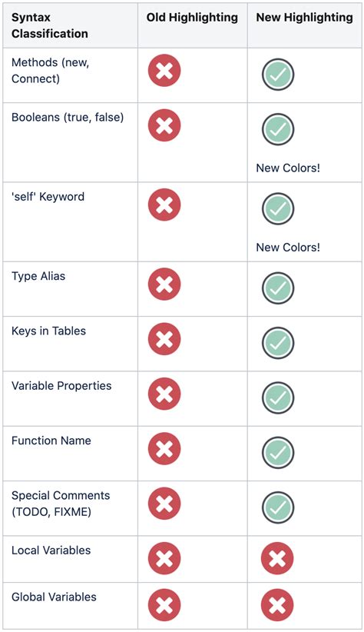Image resolution: width=364 pixels, height=632 pixels.
Task: Click red X icon in Booleans row
Action: click(x=164, y=125)
